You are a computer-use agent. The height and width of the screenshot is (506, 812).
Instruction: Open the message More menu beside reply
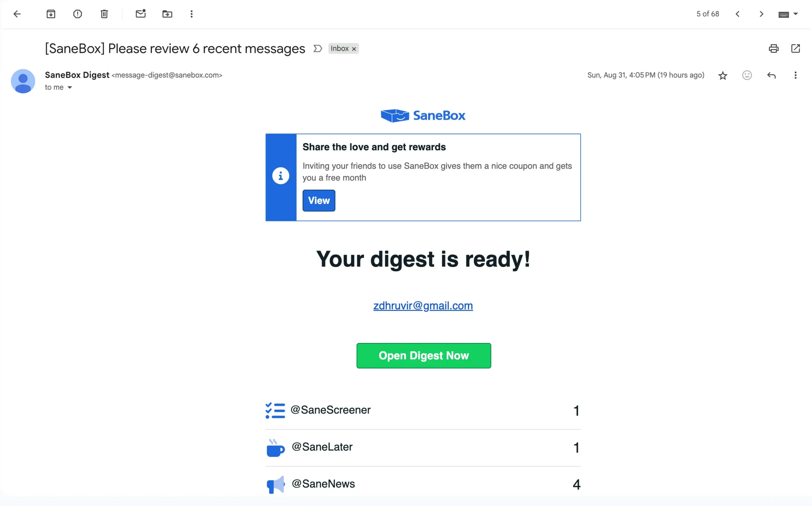click(x=796, y=75)
